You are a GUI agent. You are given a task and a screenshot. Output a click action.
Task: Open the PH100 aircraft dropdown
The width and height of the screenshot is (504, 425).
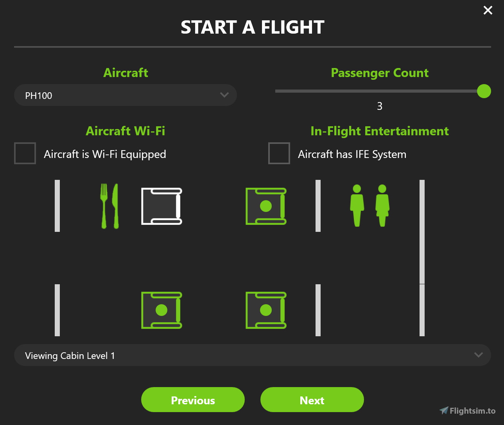(x=125, y=95)
